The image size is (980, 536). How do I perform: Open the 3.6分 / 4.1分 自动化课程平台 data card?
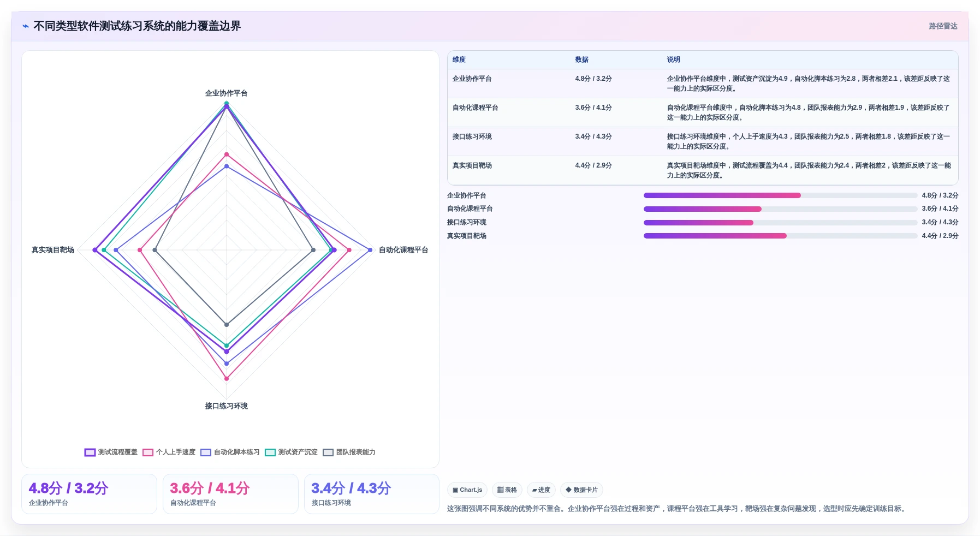230,494
